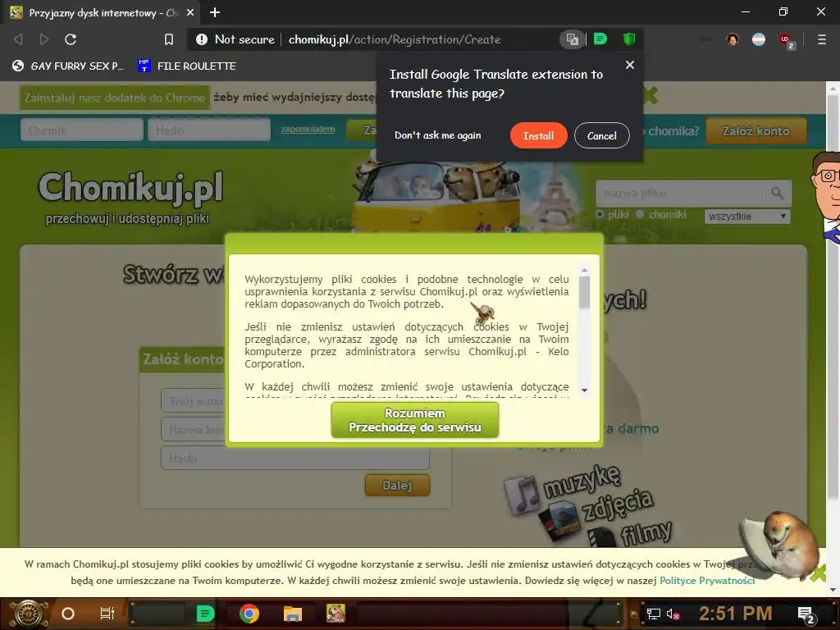Viewport: 840px width, 630px height.
Task: Click Zainstaluj nasz dodatek do Chrome
Action: 114,98
